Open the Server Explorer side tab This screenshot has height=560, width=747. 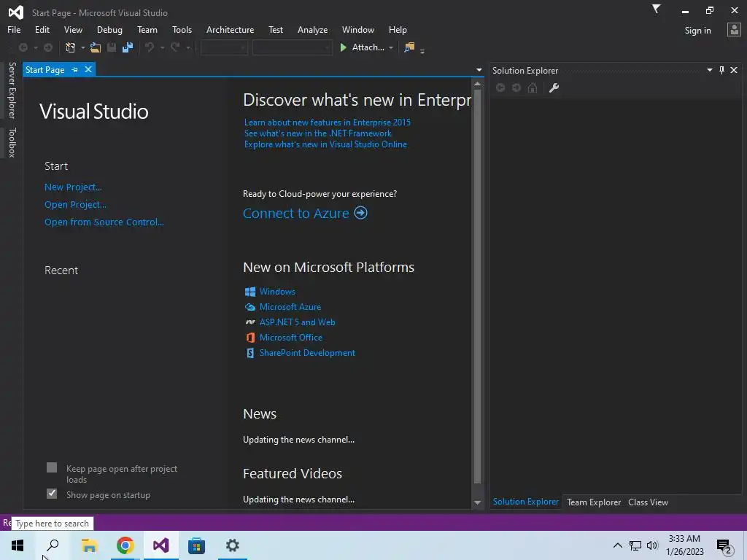[x=12, y=90]
